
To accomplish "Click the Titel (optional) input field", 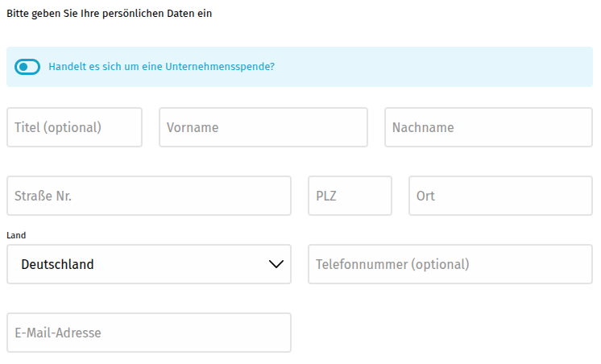I will pyautogui.click(x=74, y=127).
